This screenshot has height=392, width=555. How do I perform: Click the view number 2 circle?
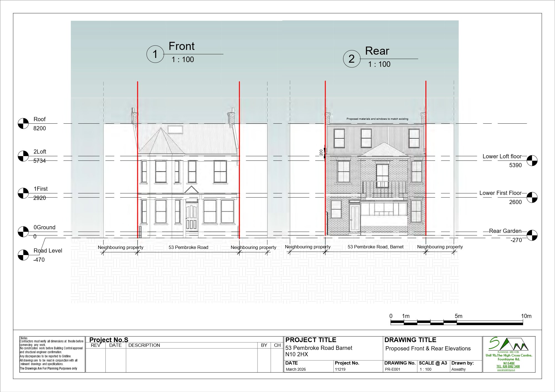click(352, 59)
